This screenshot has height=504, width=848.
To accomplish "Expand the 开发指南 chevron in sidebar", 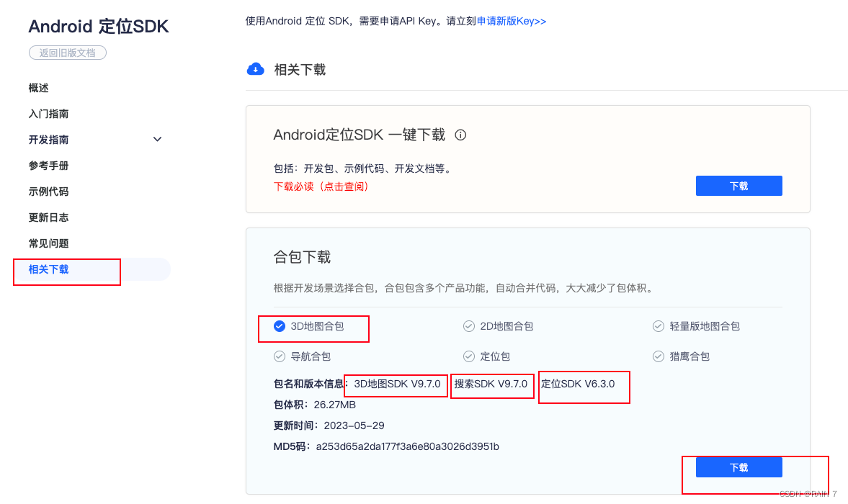I will click(157, 140).
